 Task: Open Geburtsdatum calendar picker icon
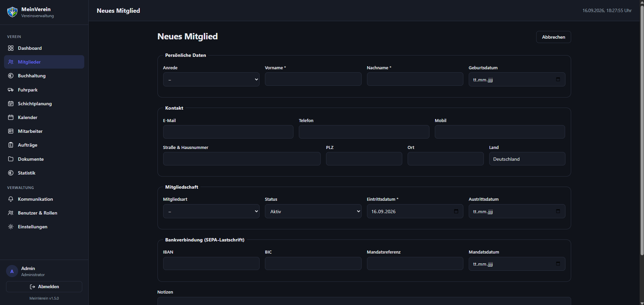point(558,79)
